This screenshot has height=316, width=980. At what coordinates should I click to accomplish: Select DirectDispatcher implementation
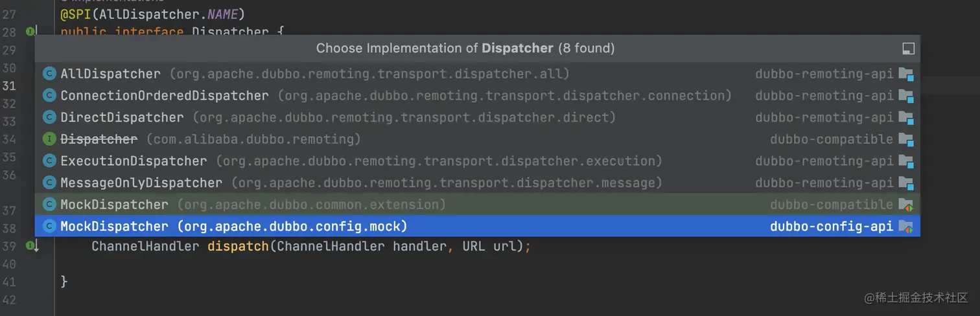coord(477,117)
